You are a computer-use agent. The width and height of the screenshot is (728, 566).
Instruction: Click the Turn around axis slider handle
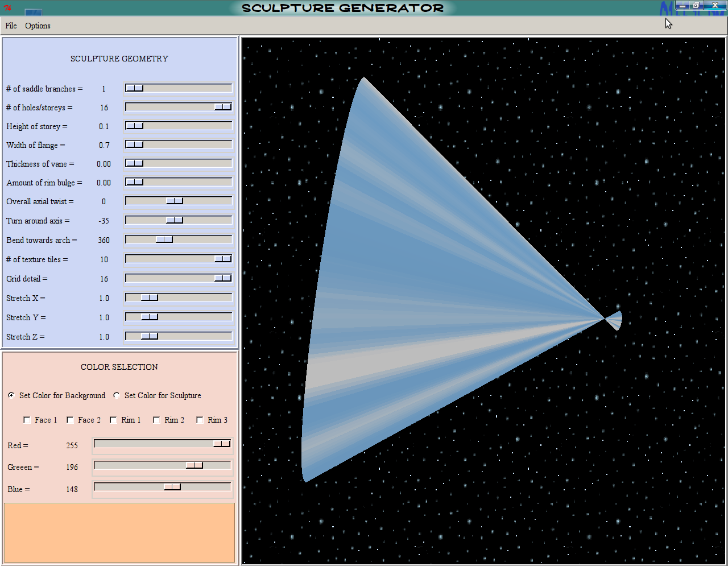click(175, 220)
